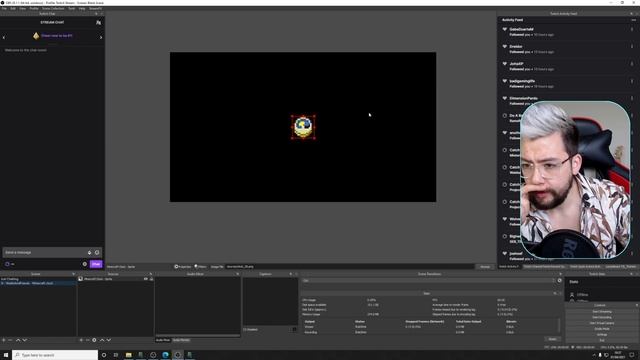Pop out the Sources dock
640x360 pixels.
tap(151, 274)
